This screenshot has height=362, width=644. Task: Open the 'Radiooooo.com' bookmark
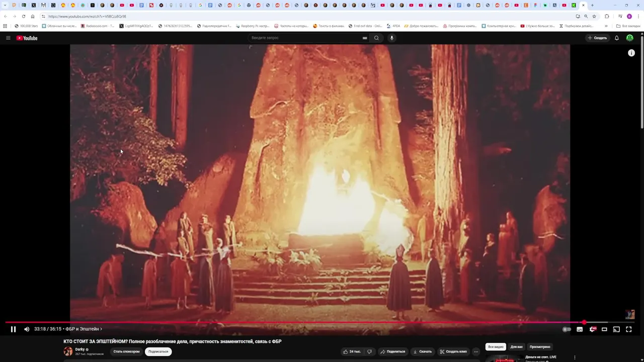97,26
